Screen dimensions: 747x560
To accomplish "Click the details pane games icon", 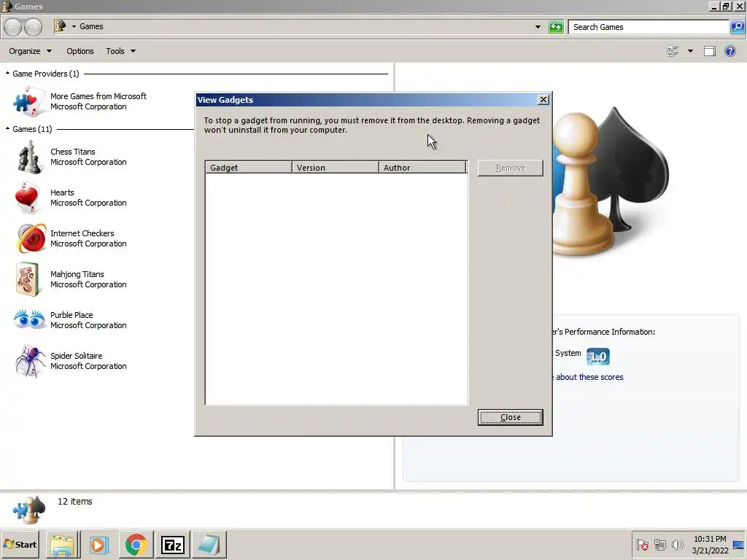I will tap(29, 510).
